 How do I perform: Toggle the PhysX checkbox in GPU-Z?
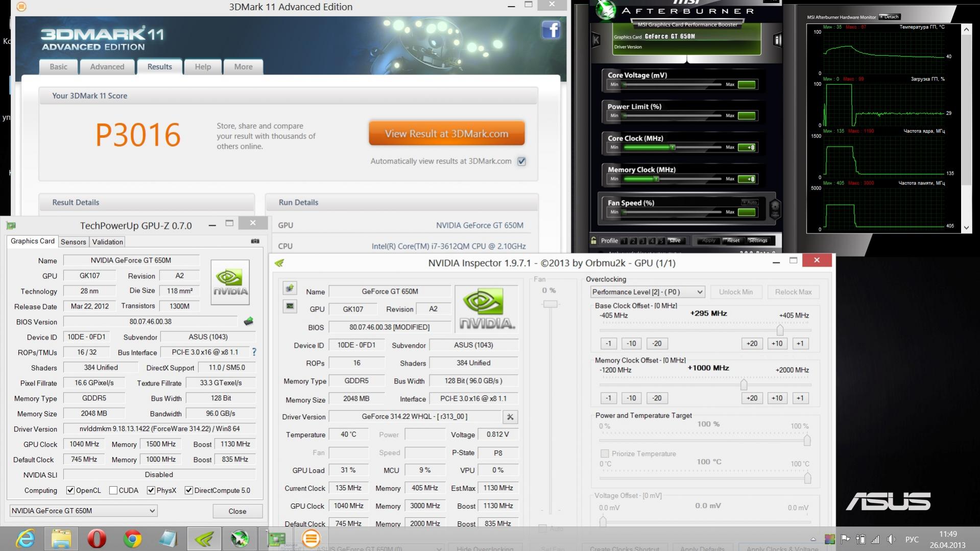point(151,490)
